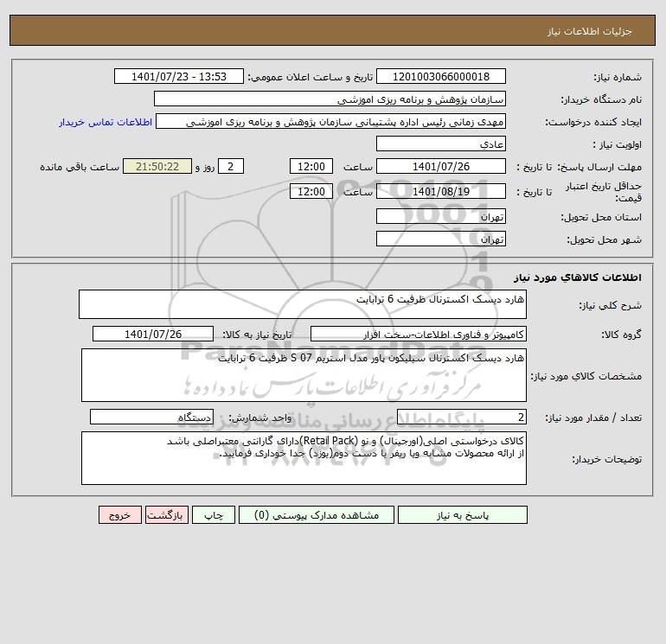Open 'اطلاعات تماس خریدار' contact link

106,122
